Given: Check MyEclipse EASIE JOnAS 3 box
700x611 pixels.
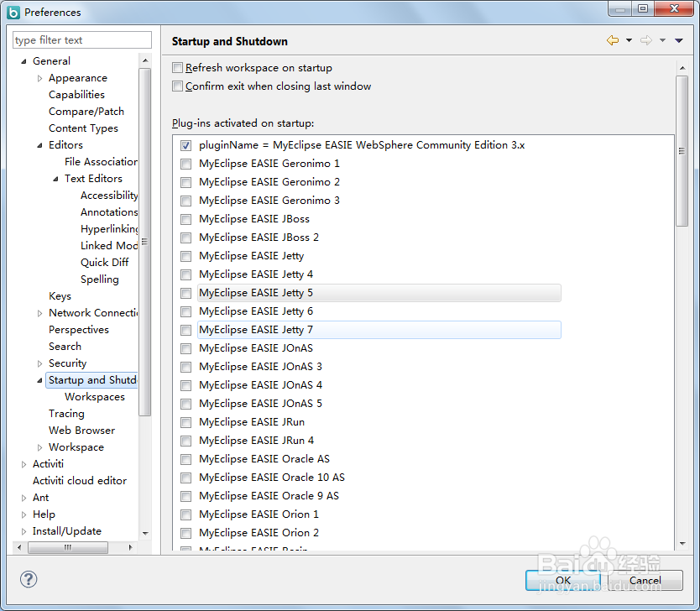Looking at the screenshot, I should (x=186, y=367).
